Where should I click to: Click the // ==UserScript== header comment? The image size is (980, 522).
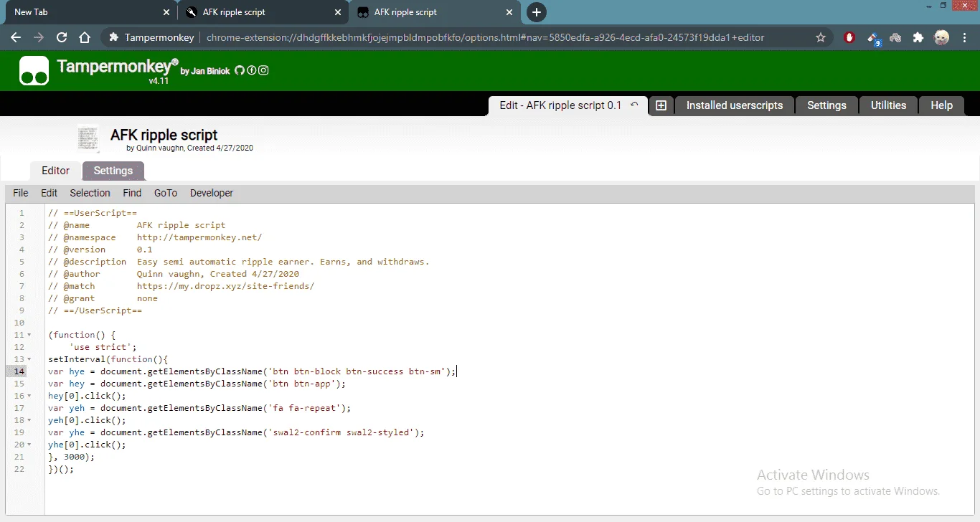pos(93,213)
